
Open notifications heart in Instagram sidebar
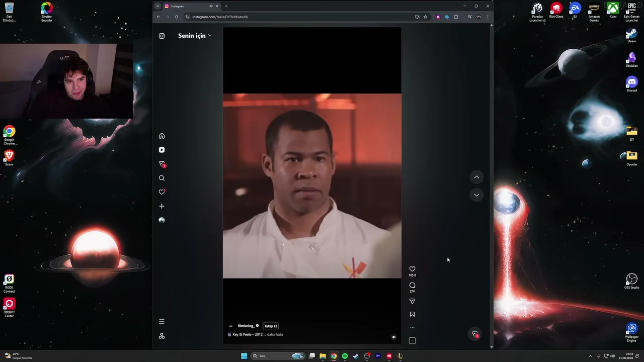[162, 192]
